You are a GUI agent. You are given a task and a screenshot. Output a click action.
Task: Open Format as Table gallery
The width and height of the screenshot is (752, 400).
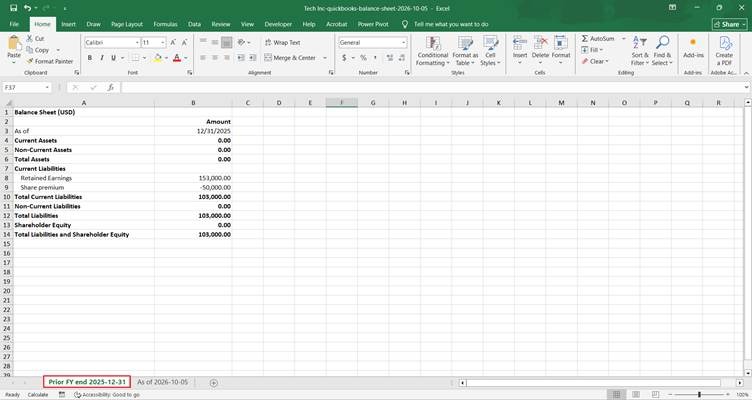pos(465,51)
